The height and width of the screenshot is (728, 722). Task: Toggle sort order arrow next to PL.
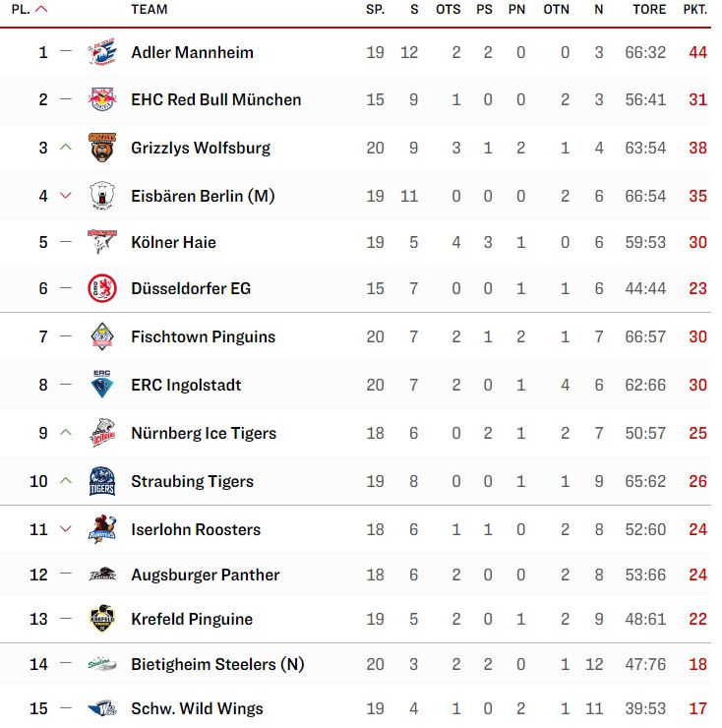[x=41, y=9]
